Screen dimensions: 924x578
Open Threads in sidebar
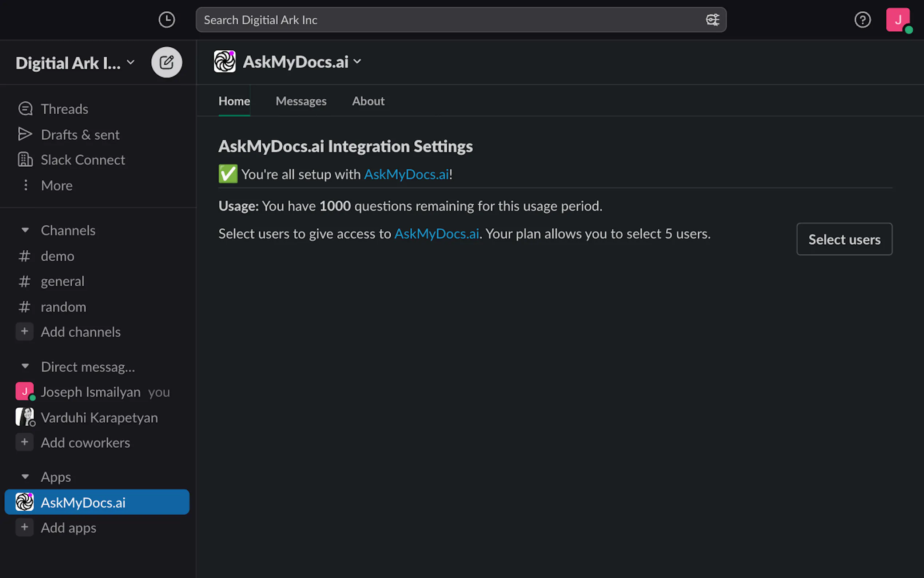click(x=64, y=109)
